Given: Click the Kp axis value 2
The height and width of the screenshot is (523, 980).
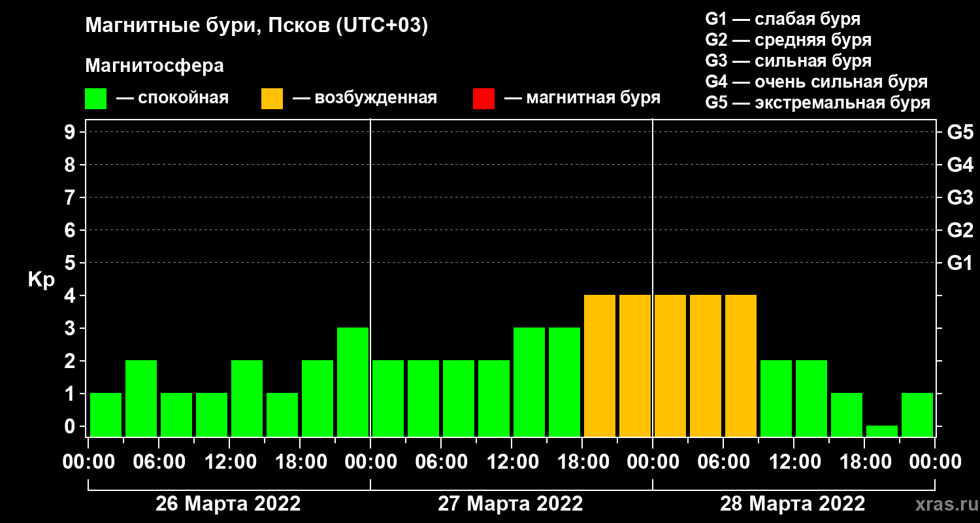Looking at the screenshot, I should (x=71, y=361).
